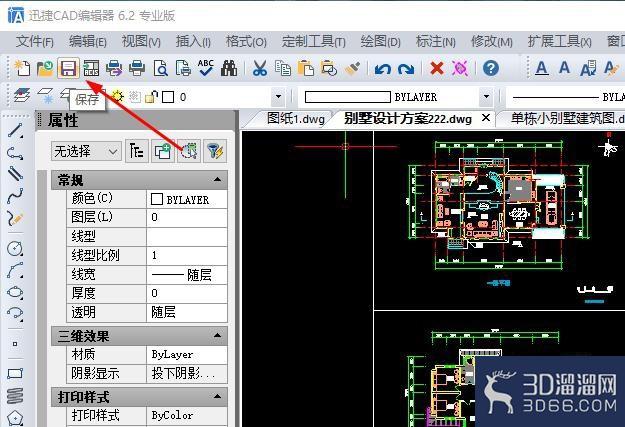Click the 颜色(C) BYLAYER color swatch value

tap(187, 199)
